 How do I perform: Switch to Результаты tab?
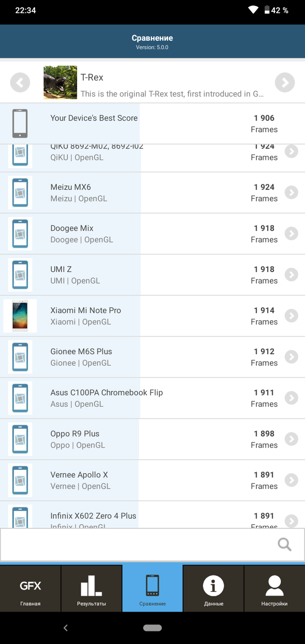pos(91,589)
